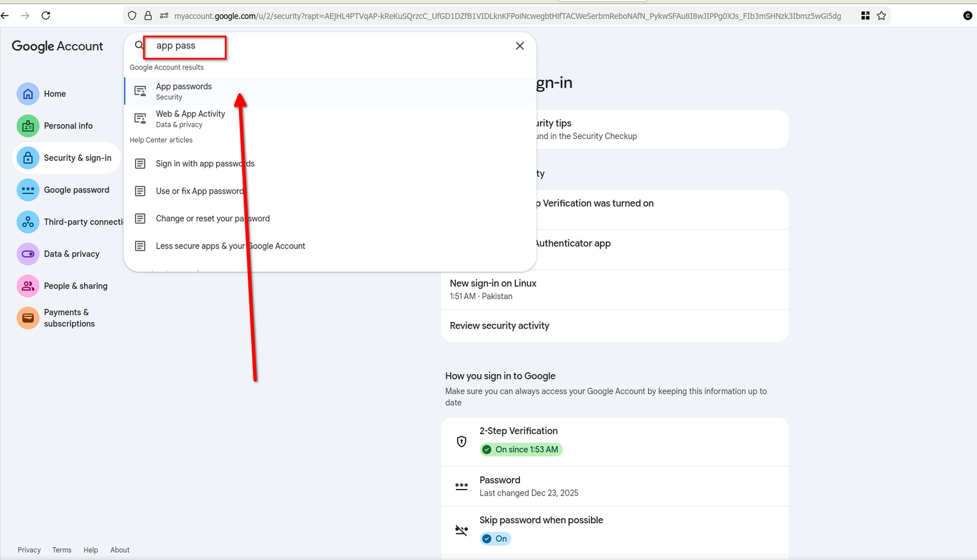Click On since 1:53 AM status badge
The image size is (977, 560).
pyautogui.click(x=521, y=450)
